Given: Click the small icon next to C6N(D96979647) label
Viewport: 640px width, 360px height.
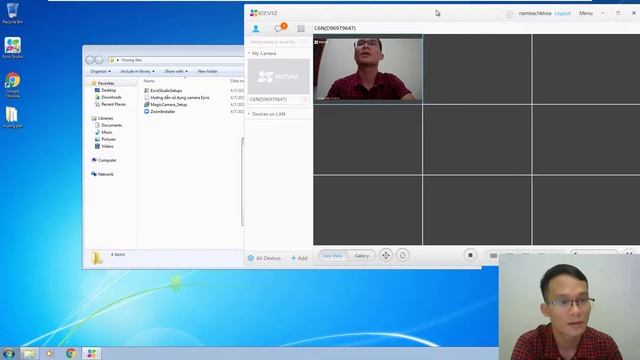Looking at the screenshot, I should point(304,99).
